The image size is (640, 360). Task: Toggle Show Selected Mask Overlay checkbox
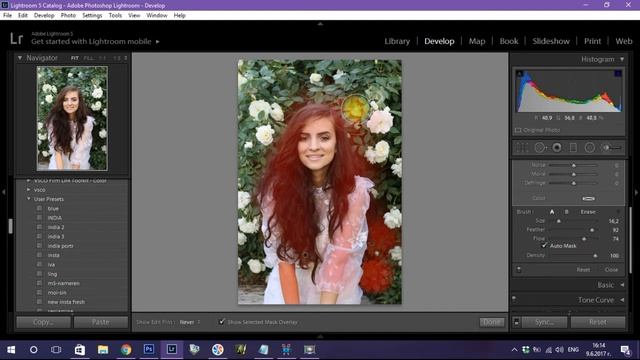pyautogui.click(x=222, y=322)
